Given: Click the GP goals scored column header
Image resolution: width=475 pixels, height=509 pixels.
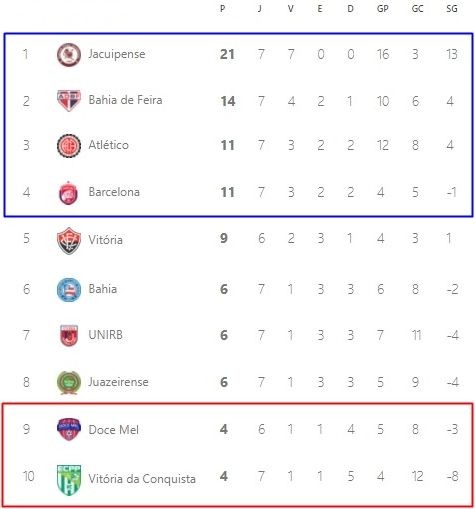Looking at the screenshot, I should click(x=382, y=8).
